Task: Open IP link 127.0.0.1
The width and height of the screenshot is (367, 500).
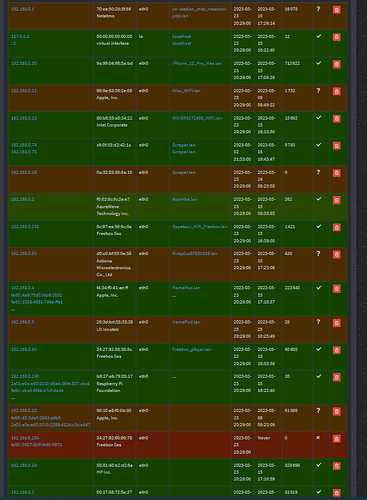Action: (20, 36)
